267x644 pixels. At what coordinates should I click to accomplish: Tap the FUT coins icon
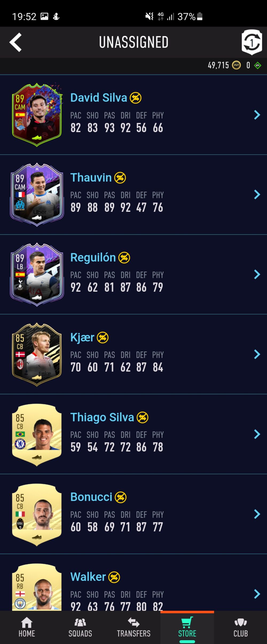tap(236, 65)
